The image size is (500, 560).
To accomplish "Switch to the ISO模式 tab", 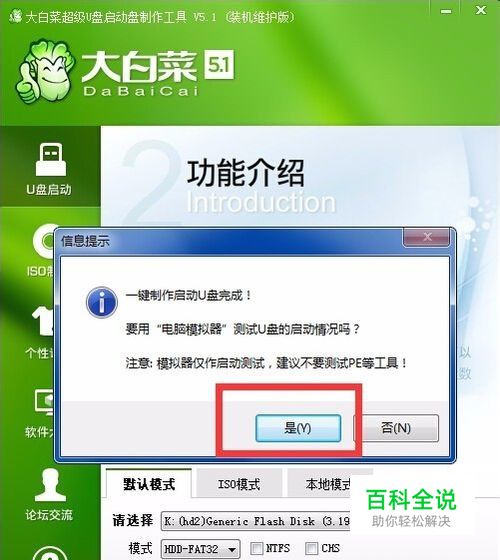I will 239,484.
